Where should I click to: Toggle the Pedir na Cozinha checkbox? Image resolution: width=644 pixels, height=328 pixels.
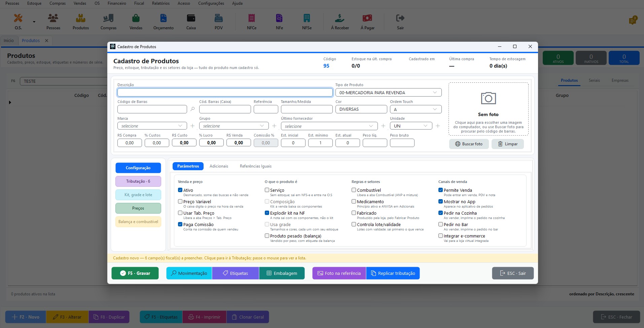point(440,213)
